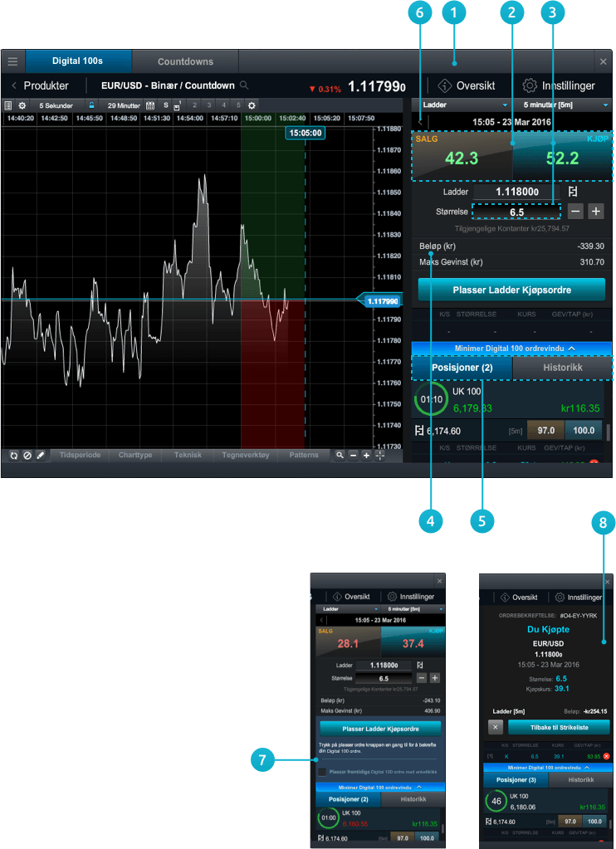
Task: Open chart settings gear beside 5 Sekunder
Action: pos(22,105)
